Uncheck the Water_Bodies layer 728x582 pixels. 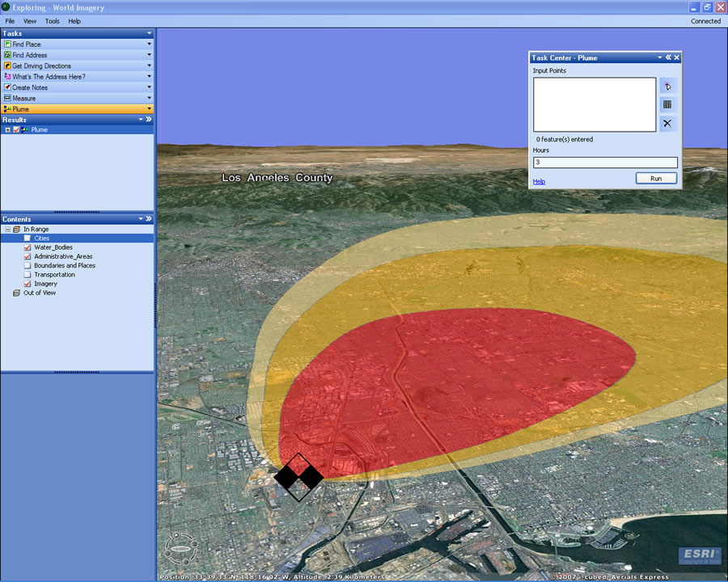[x=28, y=247]
